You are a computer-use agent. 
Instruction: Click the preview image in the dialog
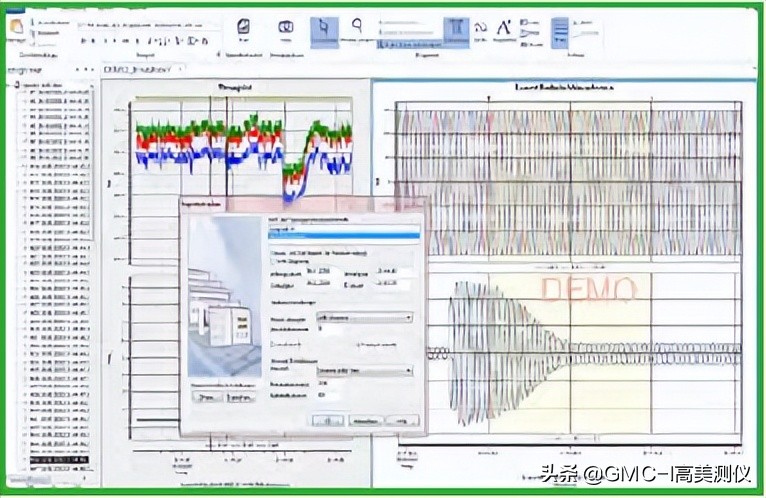pyautogui.click(x=225, y=296)
